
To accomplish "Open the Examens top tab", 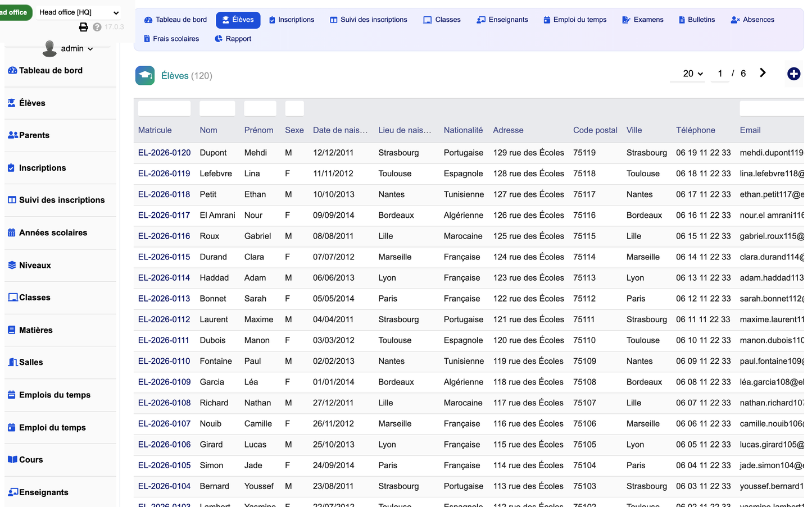I will pyautogui.click(x=642, y=20).
